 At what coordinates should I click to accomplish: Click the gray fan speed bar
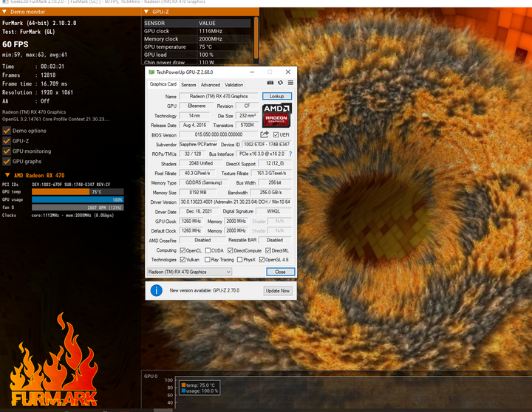[x=78, y=207]
